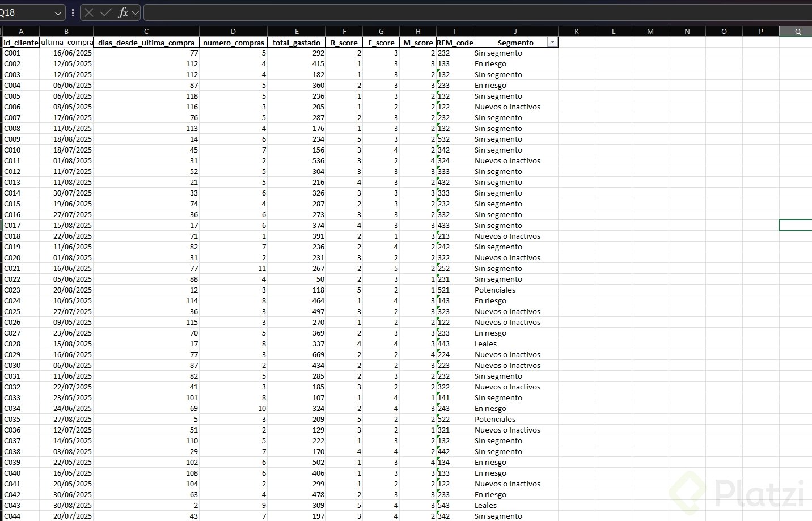Select column P by its header
The image size is (812, 521).
tap(761, 32)
